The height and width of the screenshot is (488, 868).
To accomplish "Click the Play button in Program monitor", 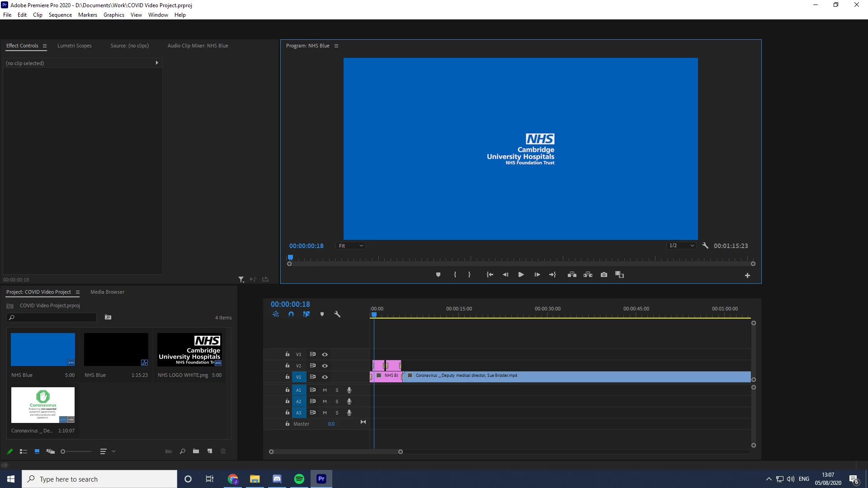I will click(521, 275).
